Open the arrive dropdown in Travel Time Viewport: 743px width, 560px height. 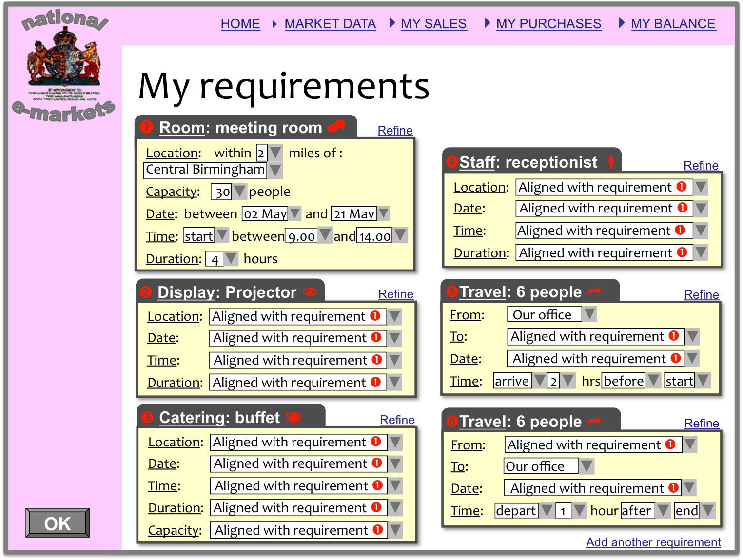[x=539, y=381]
